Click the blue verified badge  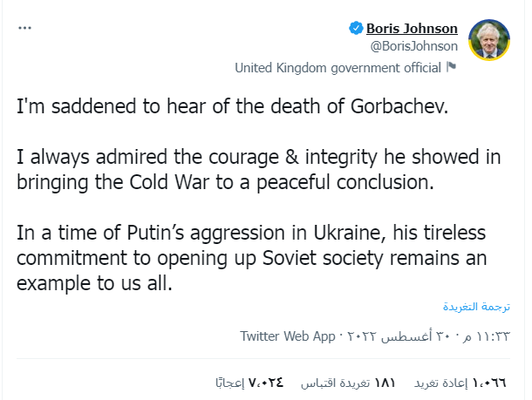point(355,29)
